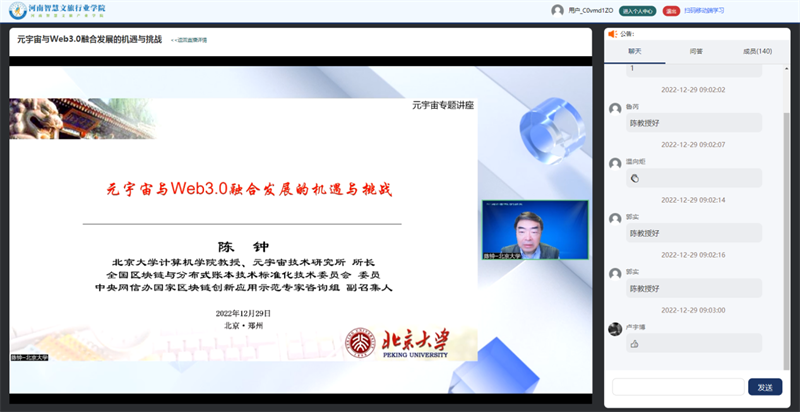800x412 pixels.
Task: Focus the chat message input field
Action: coord(678,387)
